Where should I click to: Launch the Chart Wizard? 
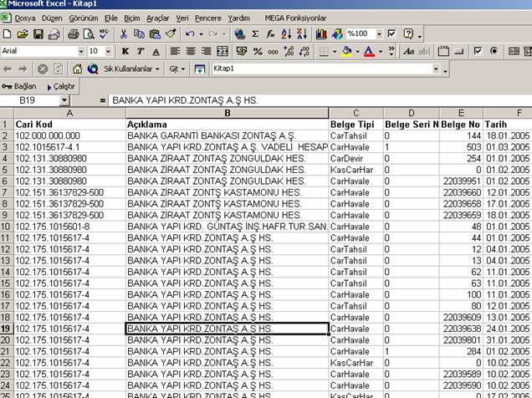click(x=321, y=34)
